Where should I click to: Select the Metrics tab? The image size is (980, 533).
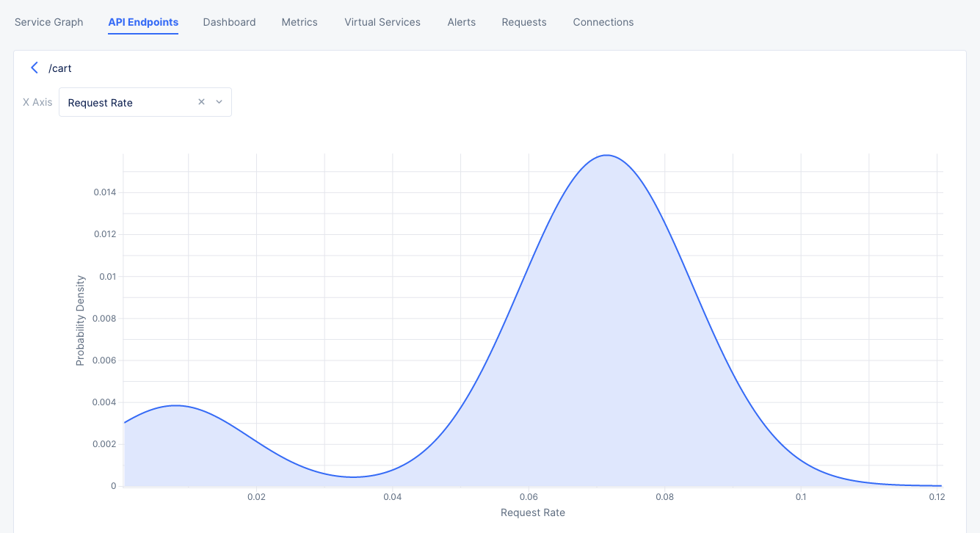[300, 22]
